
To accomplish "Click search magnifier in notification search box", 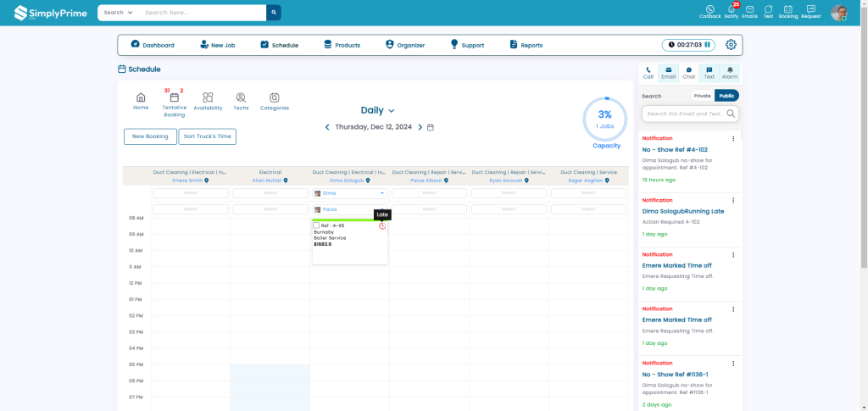I will 731,114.
